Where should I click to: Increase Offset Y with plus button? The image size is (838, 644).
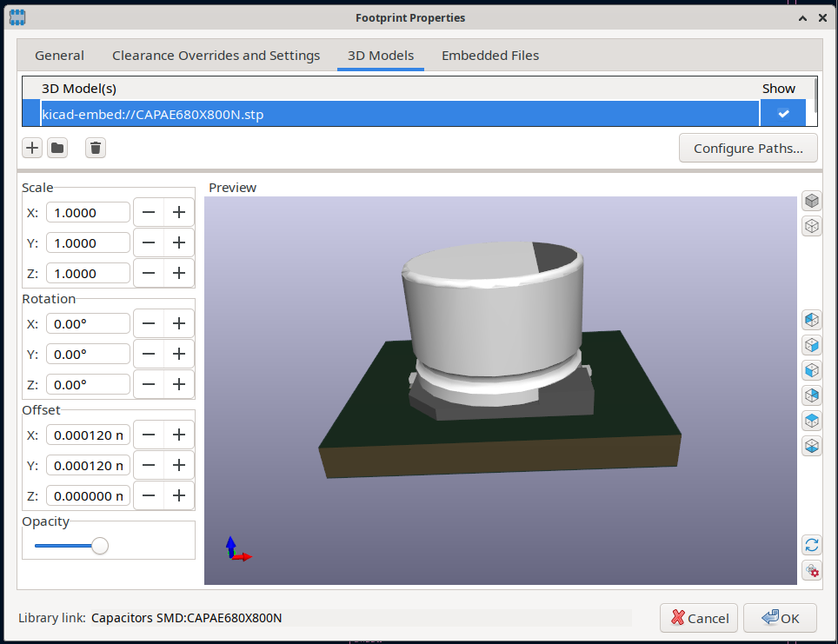[x=179, y=465]
